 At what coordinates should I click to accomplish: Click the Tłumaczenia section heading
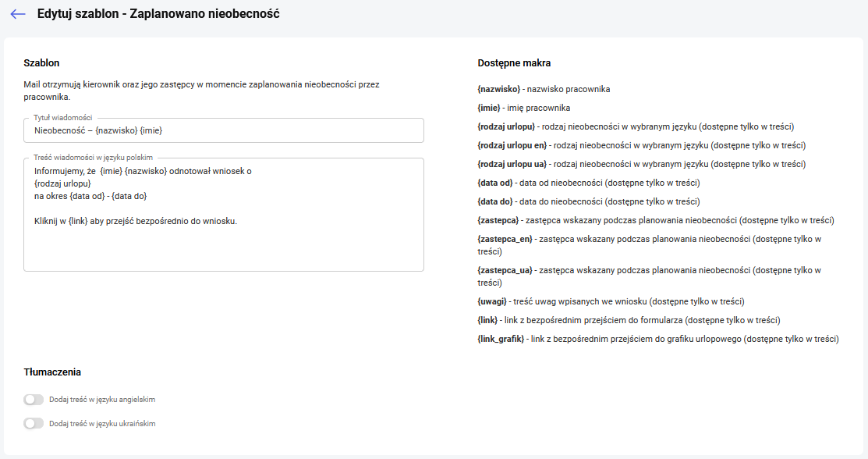pyautogui.click(x=52, y=372)
